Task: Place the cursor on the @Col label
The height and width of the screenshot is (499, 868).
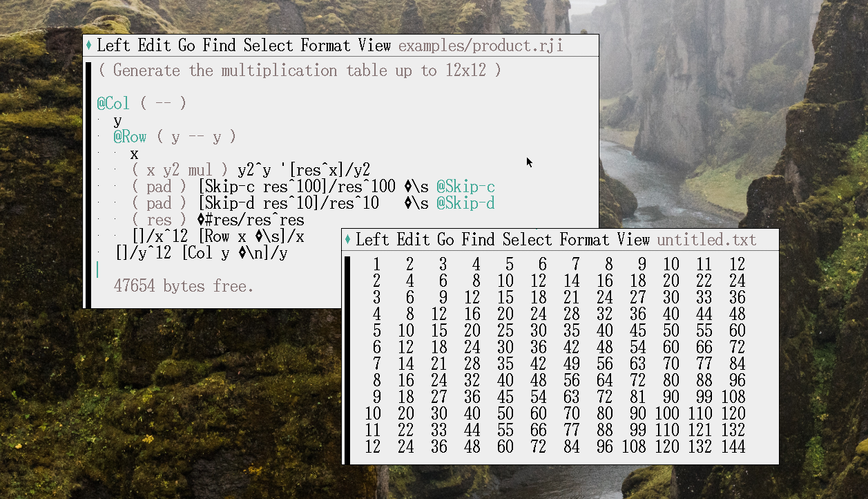Action: (113, 104)
